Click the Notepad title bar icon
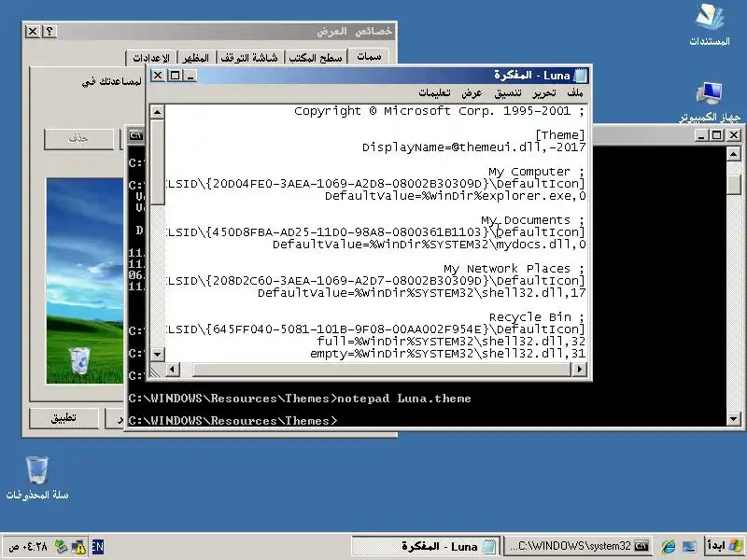Viewport: 747px width, 560px height. tap(580, 76)
